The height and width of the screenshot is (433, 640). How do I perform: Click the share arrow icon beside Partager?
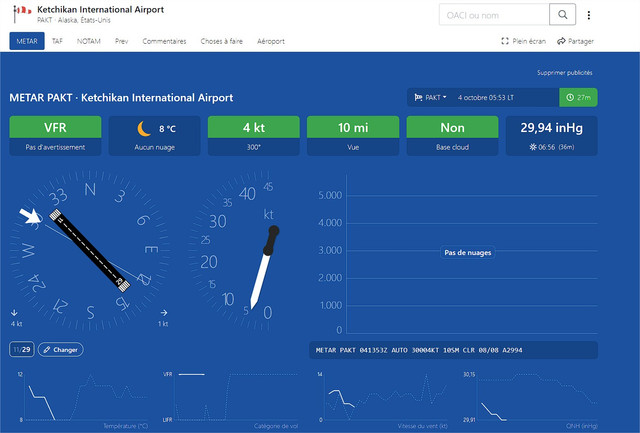(x=561, y=41)
